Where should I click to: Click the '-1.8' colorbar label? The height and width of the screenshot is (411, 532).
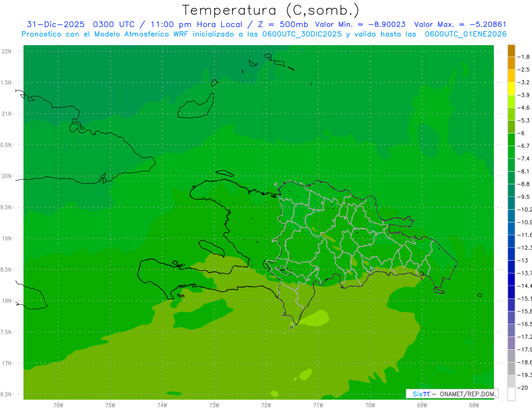click(x=524, y=57)
